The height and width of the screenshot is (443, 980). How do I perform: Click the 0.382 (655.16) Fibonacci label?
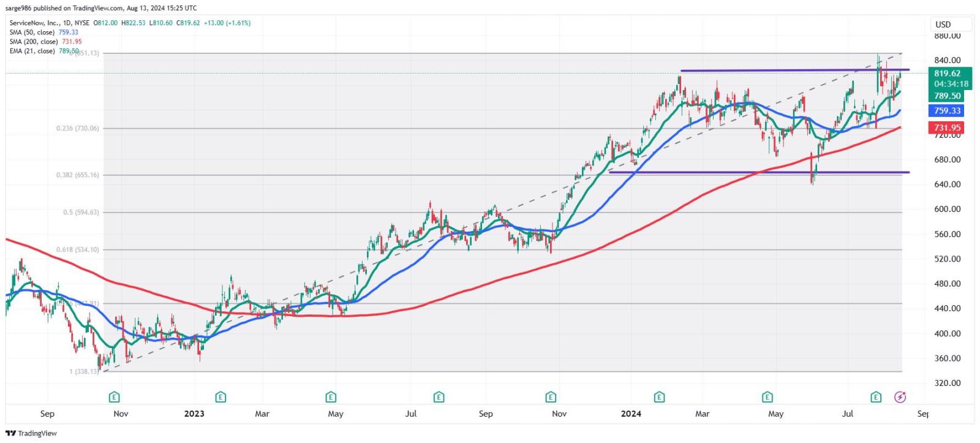77,175
